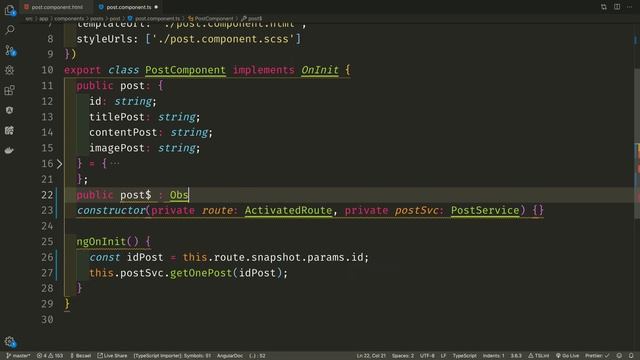This screenshot has width=640, height=360.
Task: Open the feedback smiley in status bar
Action: (619, 356)
